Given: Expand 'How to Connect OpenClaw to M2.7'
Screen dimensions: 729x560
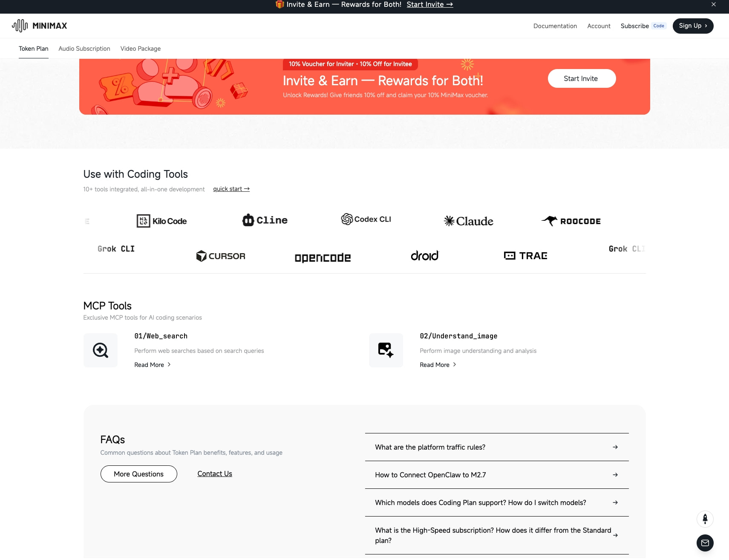Looking at the screenshot, I should click(497, 475).
